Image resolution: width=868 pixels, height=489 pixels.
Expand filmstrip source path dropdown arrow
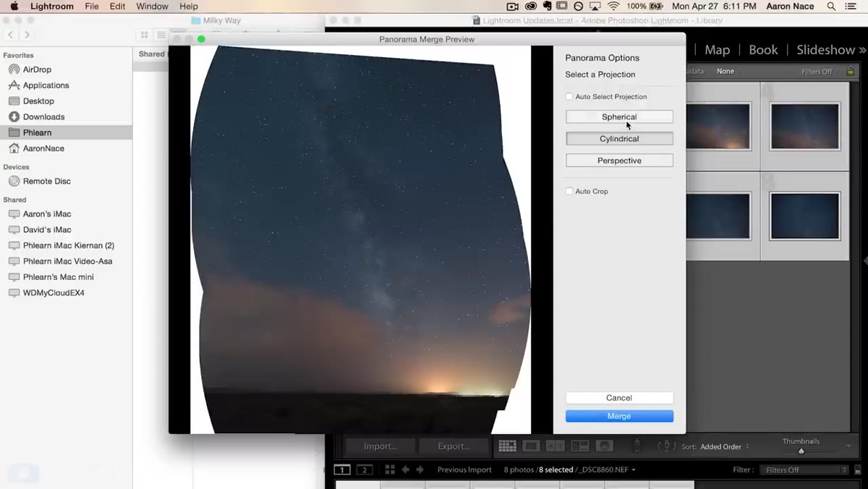click(634, 470)
